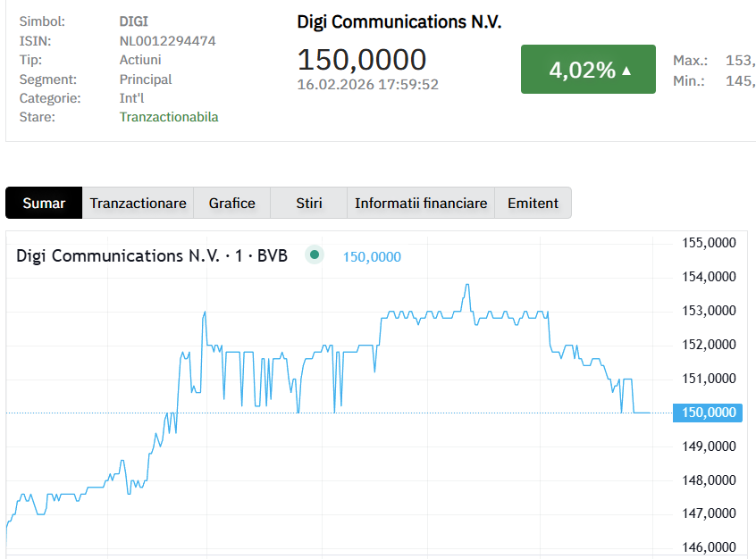Open the Grafice tab
Image resolution: width=756 pixels, height=559 pixels.
point(232,203)
